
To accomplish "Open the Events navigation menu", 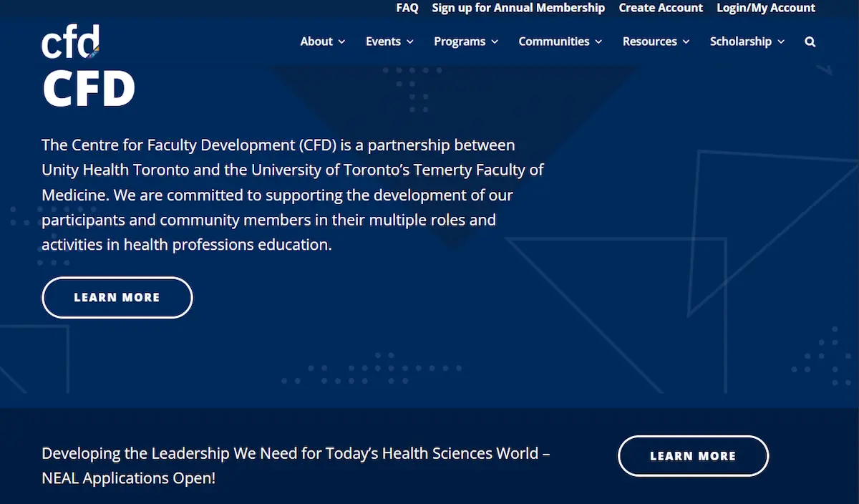I will point(384,42).
